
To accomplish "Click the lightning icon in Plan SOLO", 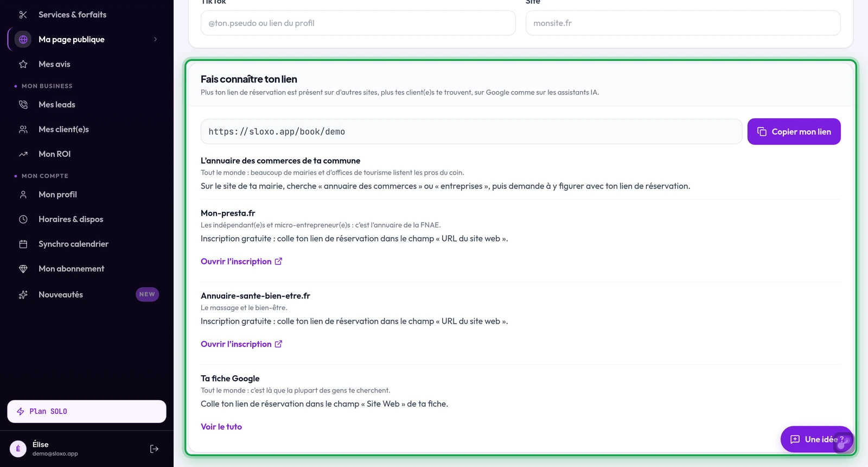I will click(x=21, y=412).
